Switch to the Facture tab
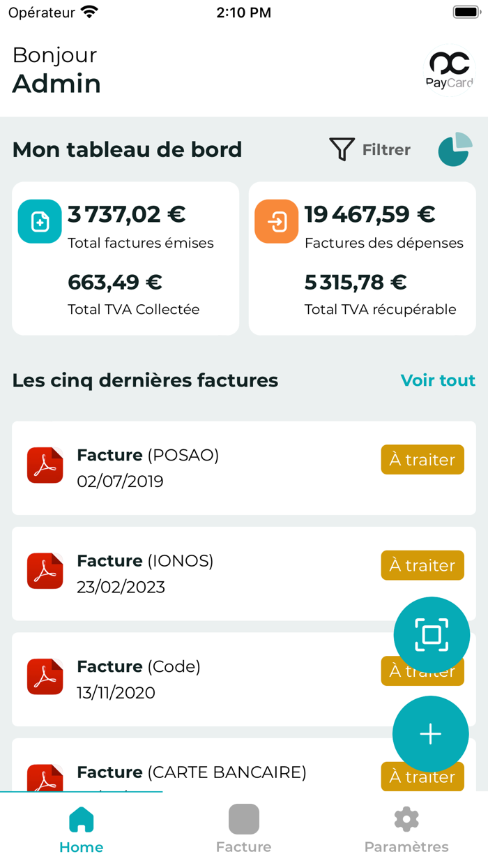 point(243,827)
